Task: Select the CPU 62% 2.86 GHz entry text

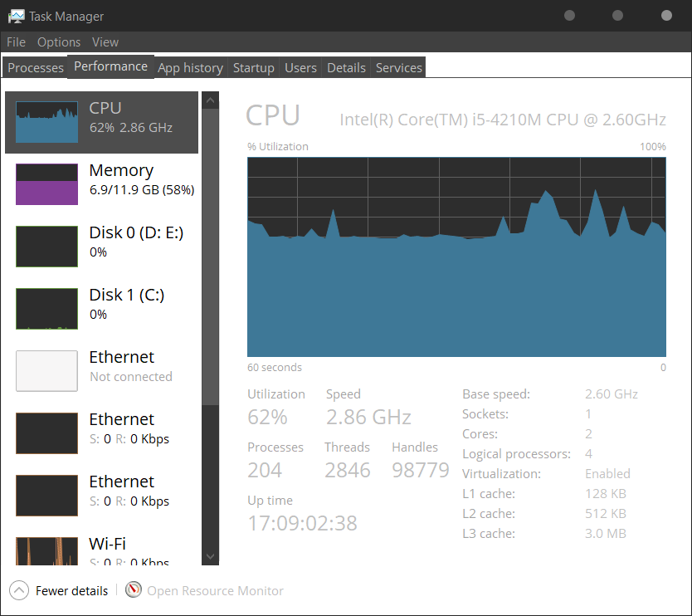Action: (130, 117)
